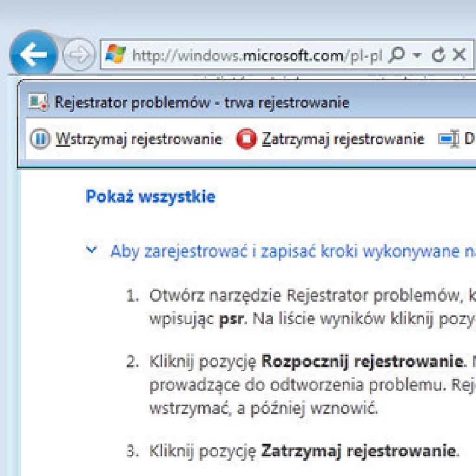The width and height of the screenshot is (476, 476).
Task: Click the magnifier search icon in address bar
Action: pyautogui.click(x=397, y=55)
